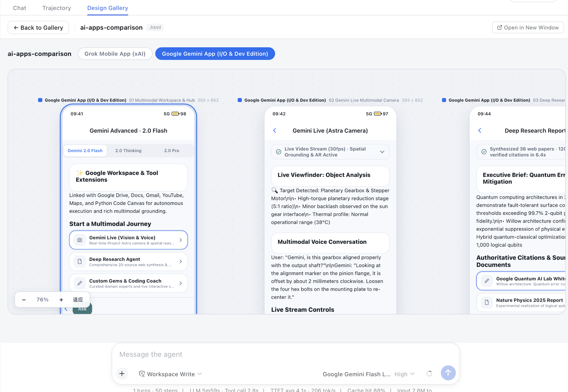This screenshot has width=568, height=392.
Task: Click the Live Viewfinder: Object Analysis card
Action: click(x=330, y=176)
